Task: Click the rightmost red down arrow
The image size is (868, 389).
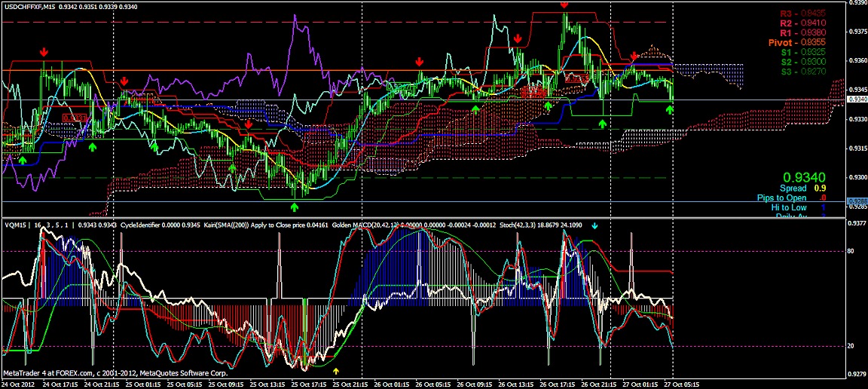Action: [634, 56]
